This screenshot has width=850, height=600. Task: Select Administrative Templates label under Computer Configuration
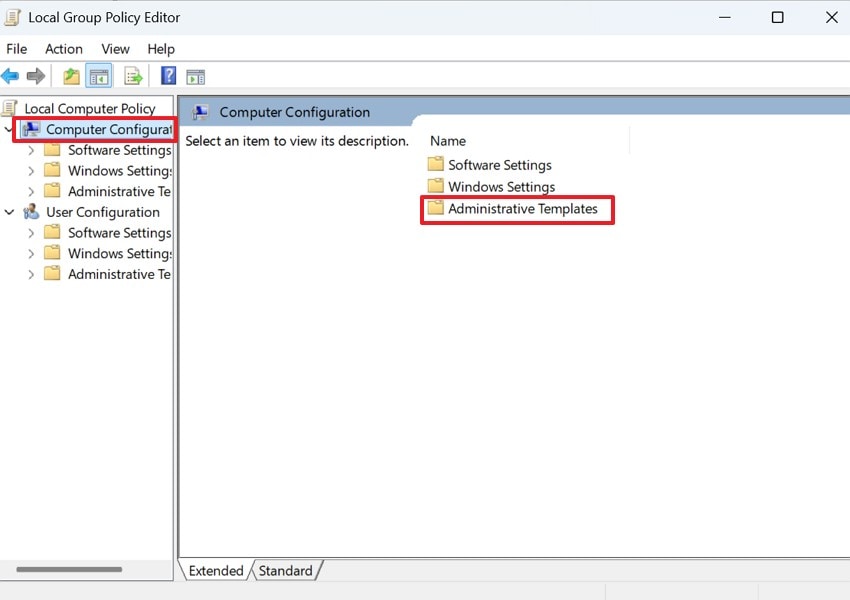point(119,191)
